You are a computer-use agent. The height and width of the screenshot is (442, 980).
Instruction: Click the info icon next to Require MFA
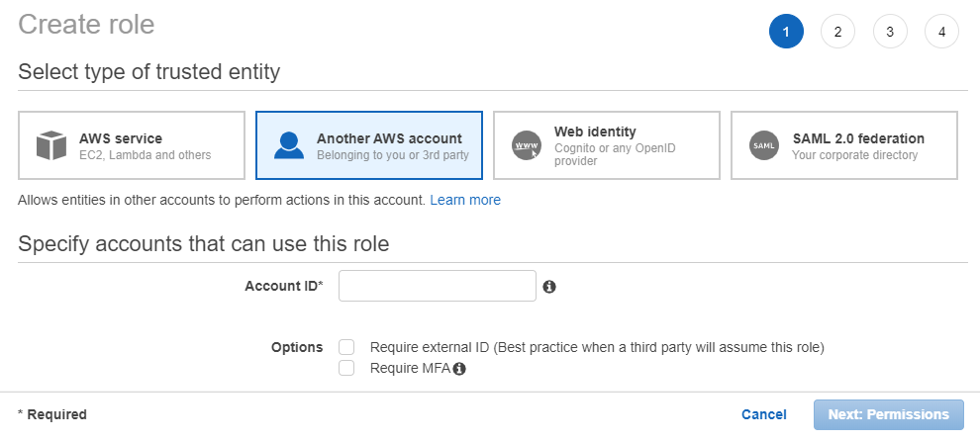click(x=459, y=369)
